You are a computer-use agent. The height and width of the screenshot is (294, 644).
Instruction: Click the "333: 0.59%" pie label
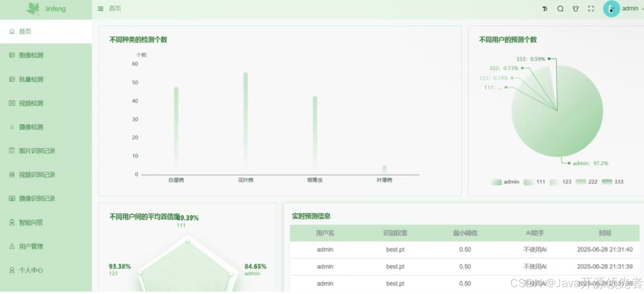[530, 59]
